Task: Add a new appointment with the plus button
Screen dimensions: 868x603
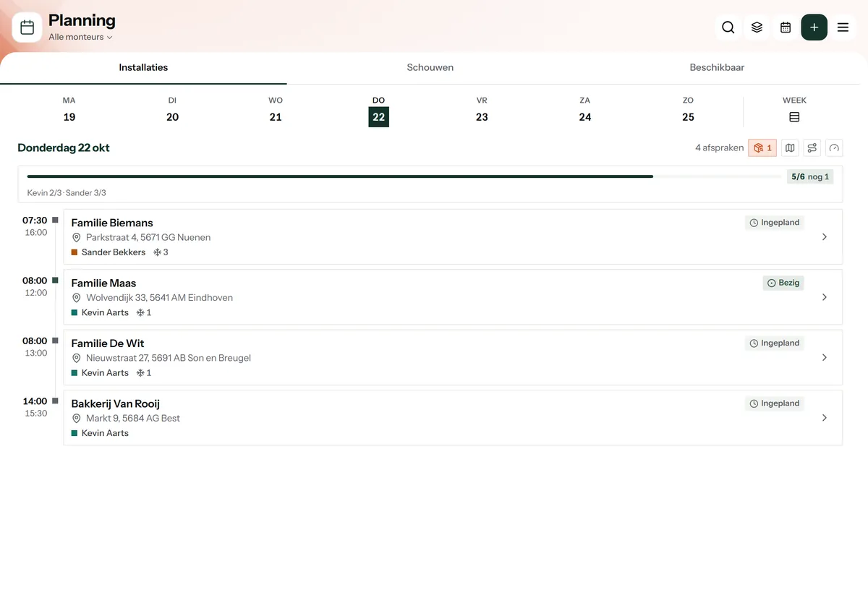Action: (x=814, y=27)
